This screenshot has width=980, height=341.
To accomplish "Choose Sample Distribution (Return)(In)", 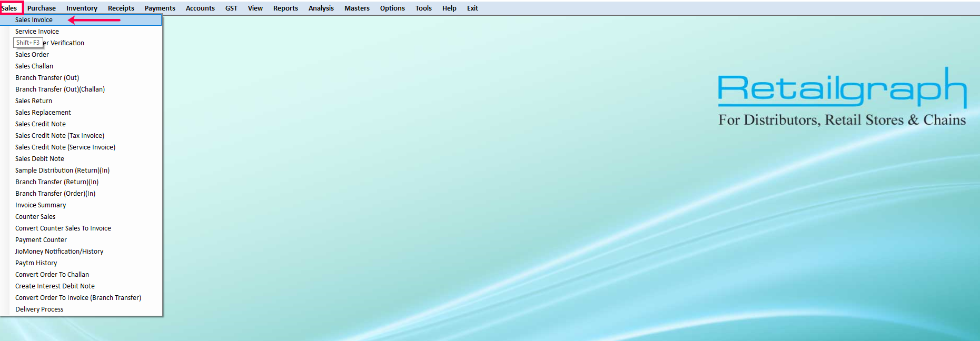I will 81,170.
